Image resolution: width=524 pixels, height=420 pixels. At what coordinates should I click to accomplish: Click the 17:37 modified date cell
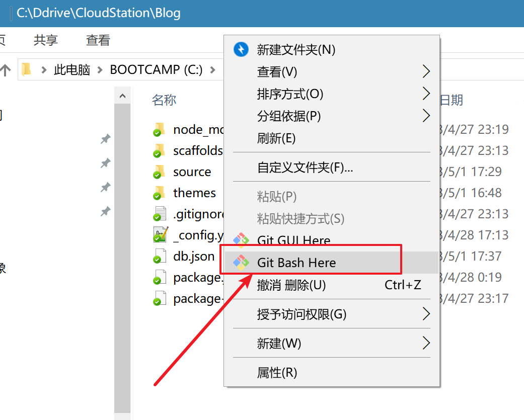click(470, 256)
